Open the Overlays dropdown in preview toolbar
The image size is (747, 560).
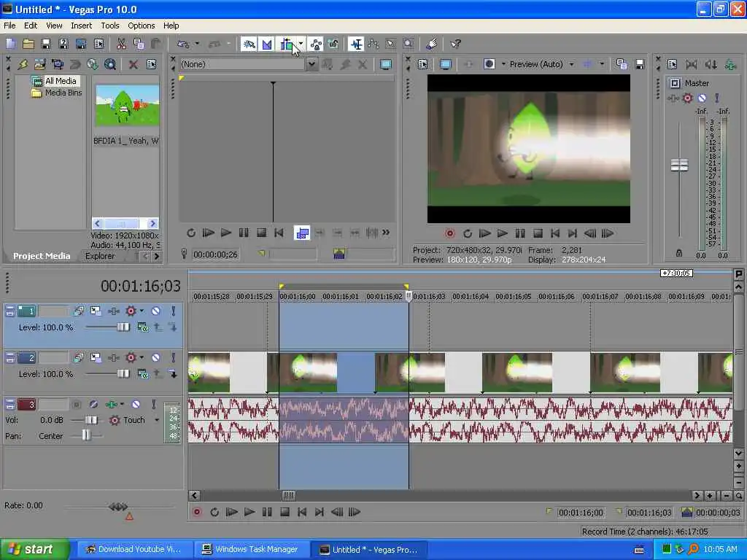pyautogui.click(x=602, y=64)
